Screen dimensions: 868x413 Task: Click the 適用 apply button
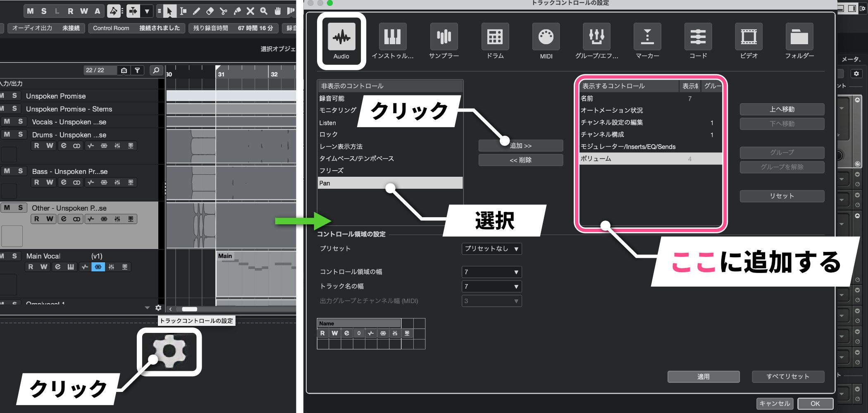pos(703,377)
